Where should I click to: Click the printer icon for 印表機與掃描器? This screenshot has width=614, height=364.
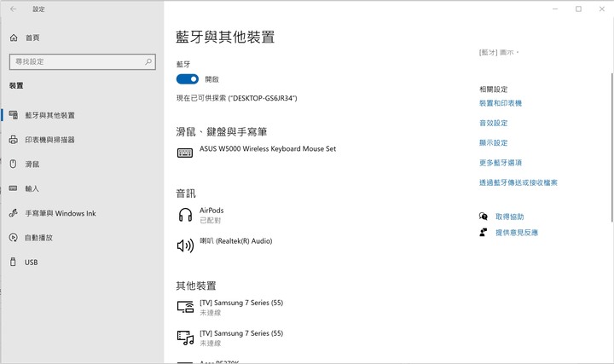[14, 139]
